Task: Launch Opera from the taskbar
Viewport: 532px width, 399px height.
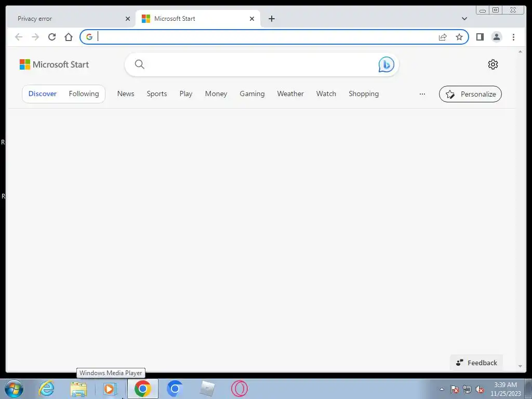Action: [239, 389]
